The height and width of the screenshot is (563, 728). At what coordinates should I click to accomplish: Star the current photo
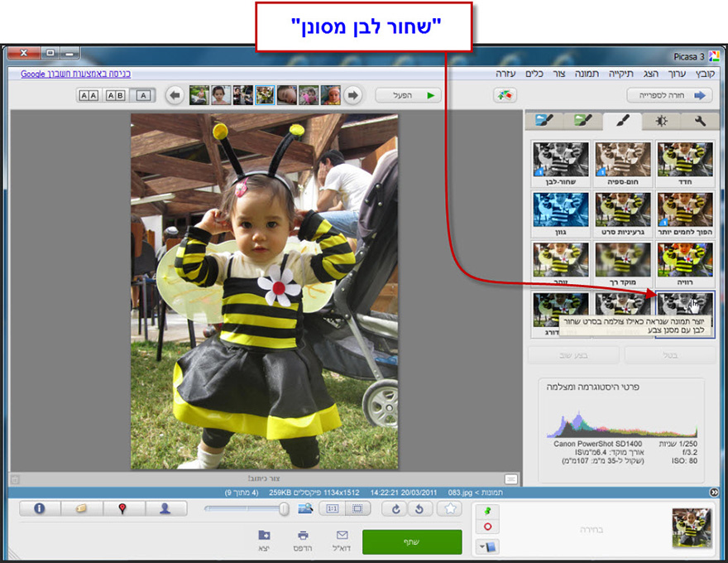pyautogui.click(x=448, y=509)
